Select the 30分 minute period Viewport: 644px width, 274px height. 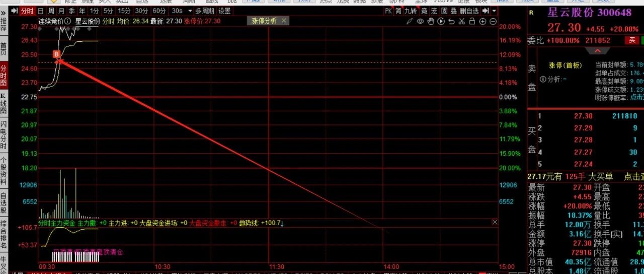point(142,11)
